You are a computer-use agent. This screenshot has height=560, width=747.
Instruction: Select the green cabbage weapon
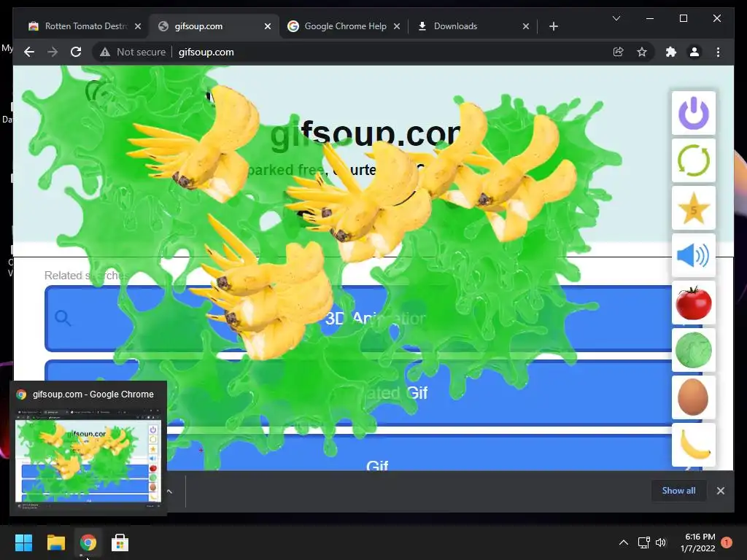click(694, 350)
